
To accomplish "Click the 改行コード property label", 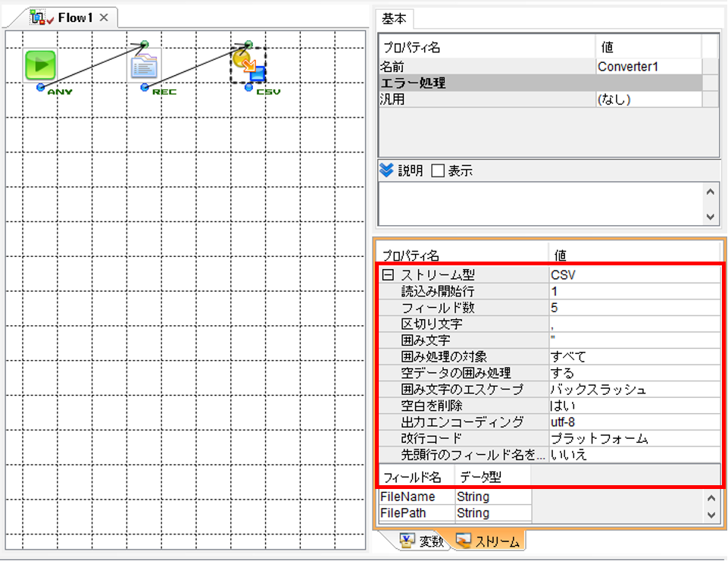I will (431, 438).
